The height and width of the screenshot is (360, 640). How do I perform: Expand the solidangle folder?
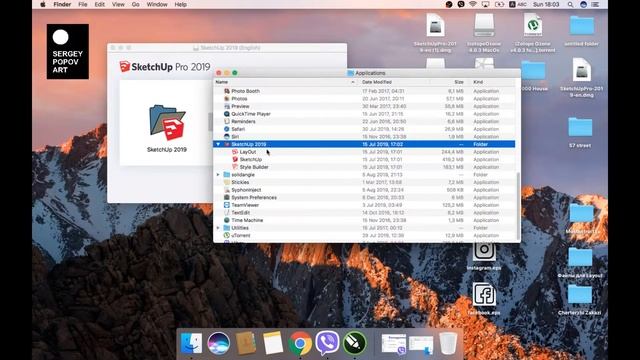[x=218, y=175]
